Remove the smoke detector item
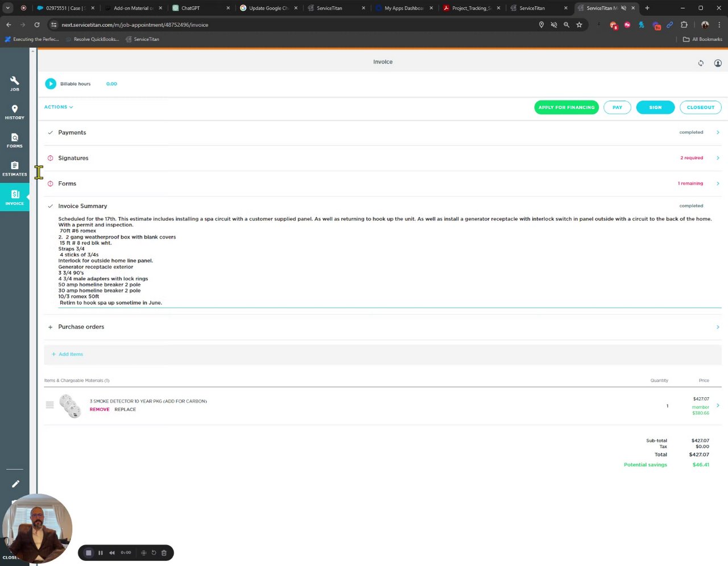This screenshot has width=728, height=566. click(x=100, y=409)
